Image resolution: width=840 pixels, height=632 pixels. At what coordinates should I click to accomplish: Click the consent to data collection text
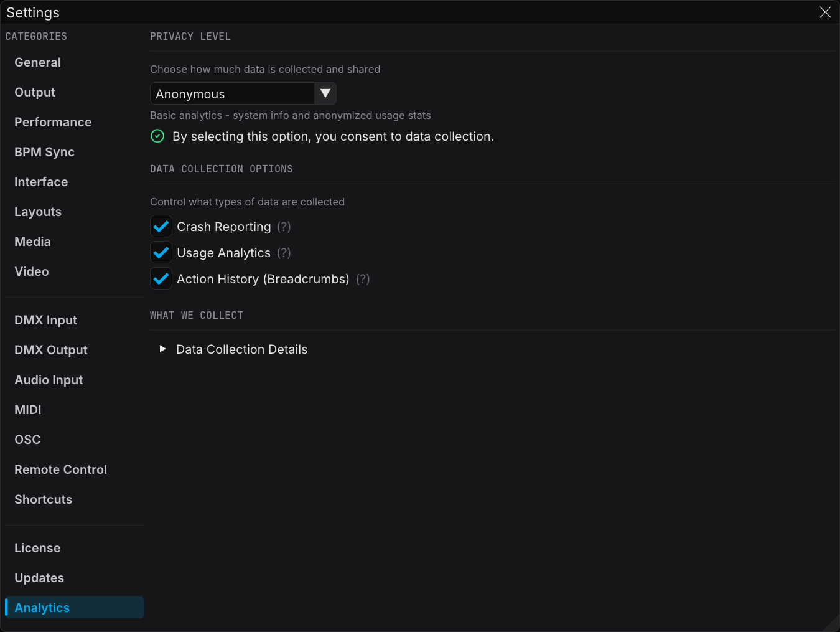(333, 136)
